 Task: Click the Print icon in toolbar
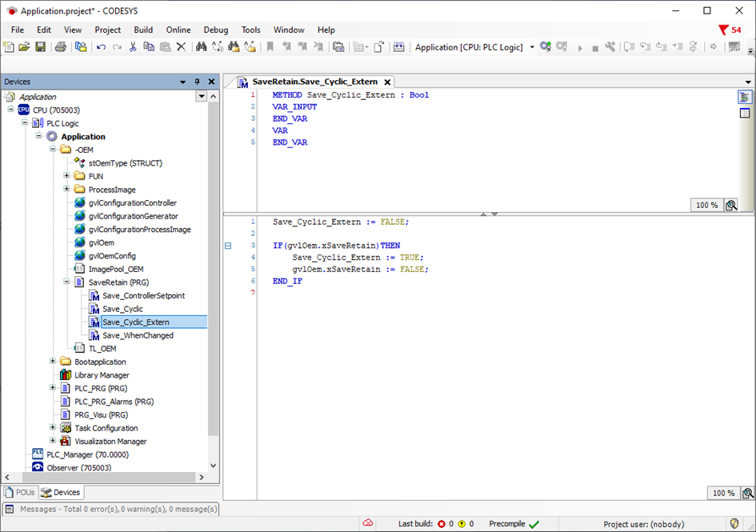61,47
